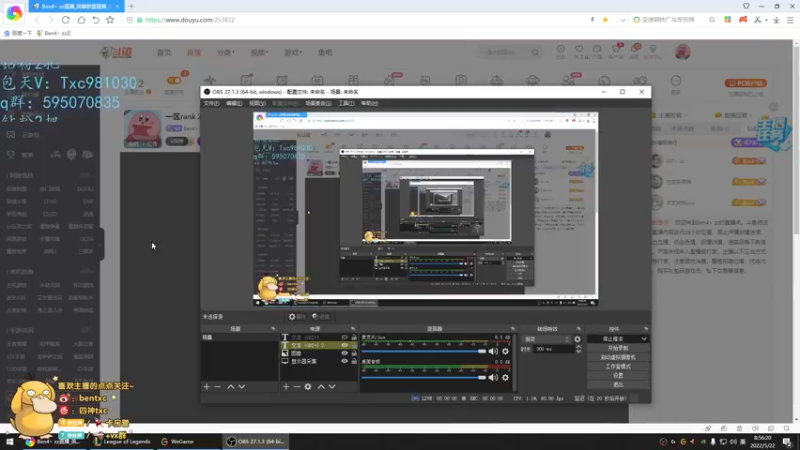Adjust the desktop audio volume slider
The width and height of the screenshot is (800, 450).
pyautogui.click(x=424, y=378)
